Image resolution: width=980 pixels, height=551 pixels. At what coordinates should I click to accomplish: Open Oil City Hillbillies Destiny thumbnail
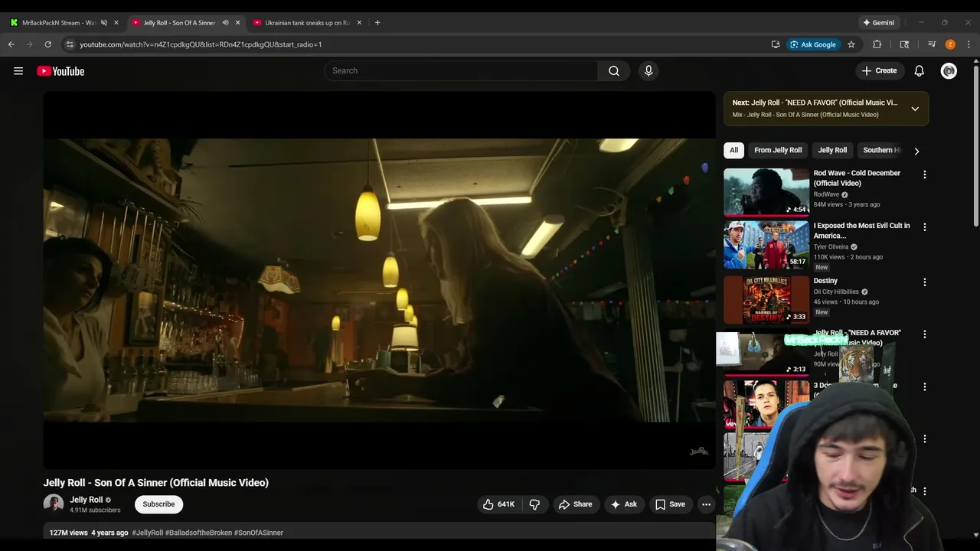point(766,299)
